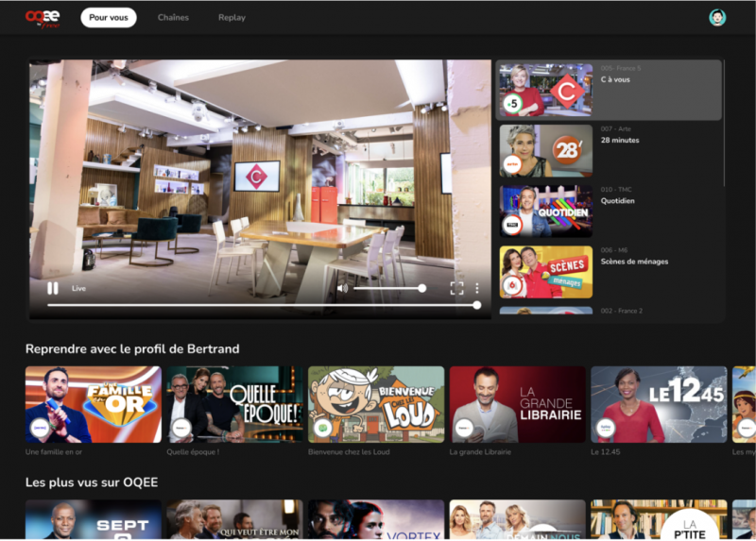Click the 28 minutes title text

click(620, 140)
